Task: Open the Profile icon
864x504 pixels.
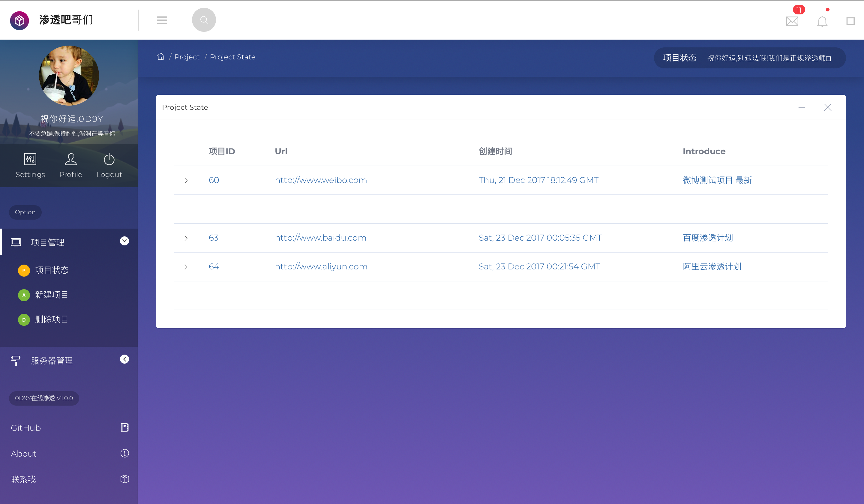Action: coord(70,166)
